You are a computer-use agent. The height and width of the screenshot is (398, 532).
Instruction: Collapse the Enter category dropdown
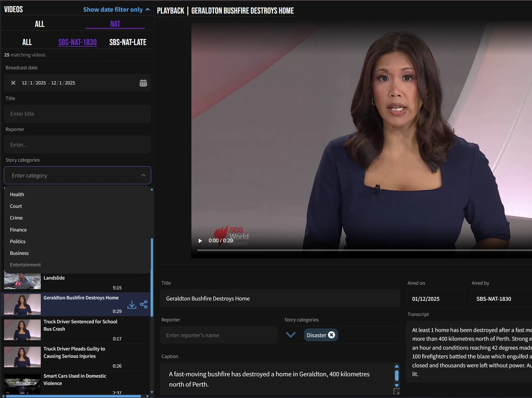tap(143, 176)
